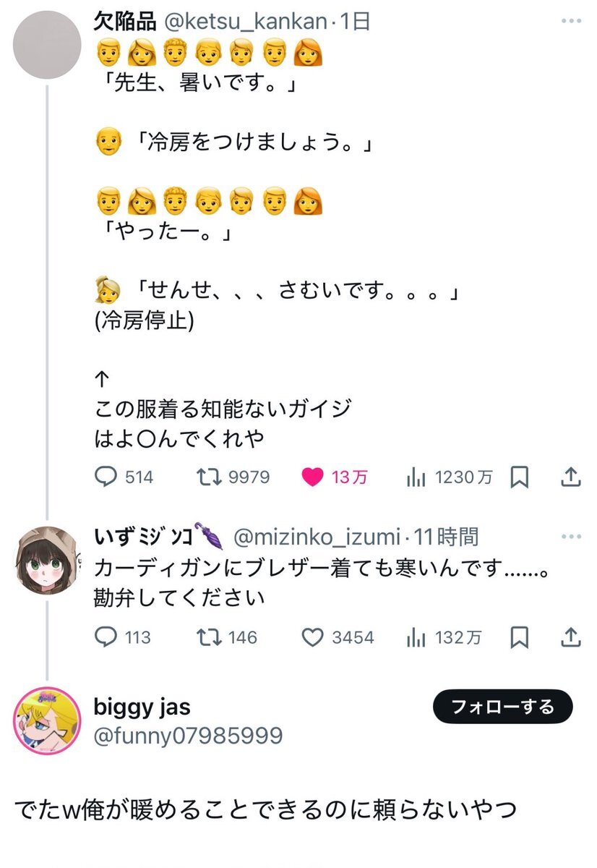Open @ketsu_kankan profile handle

pos(246,22)
